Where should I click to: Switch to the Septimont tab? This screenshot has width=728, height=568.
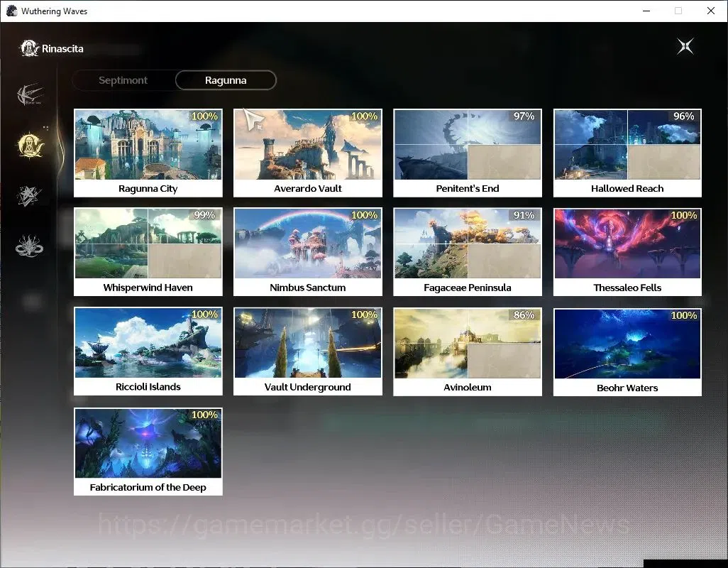coord(123,80)
